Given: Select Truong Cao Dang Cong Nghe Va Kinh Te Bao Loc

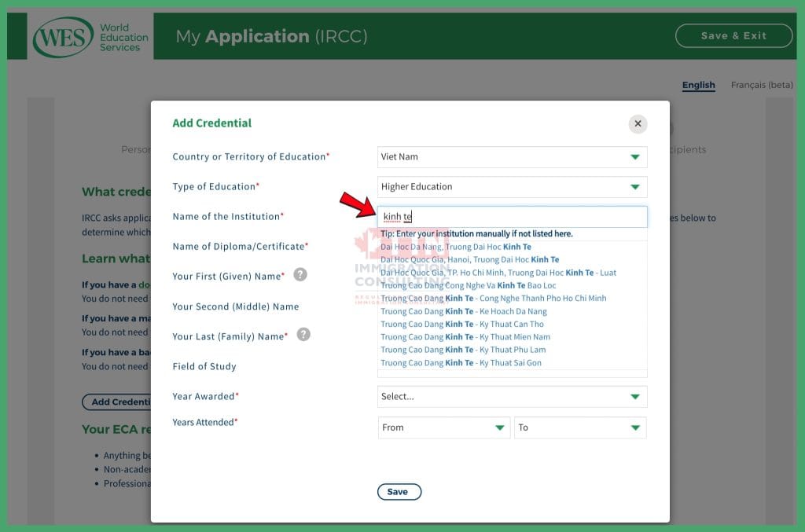Looking at the screenshot, I should click(x=469, y=285).
